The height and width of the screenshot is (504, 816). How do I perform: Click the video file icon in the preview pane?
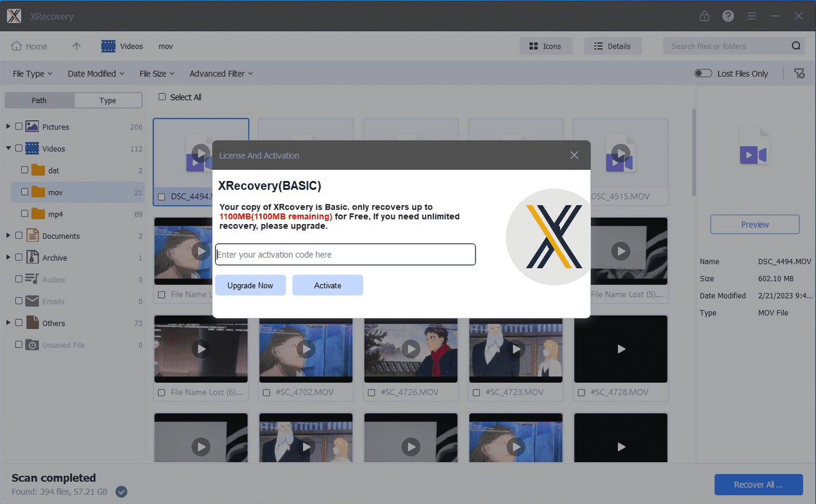pyautogui.click(x=754, y=146)
